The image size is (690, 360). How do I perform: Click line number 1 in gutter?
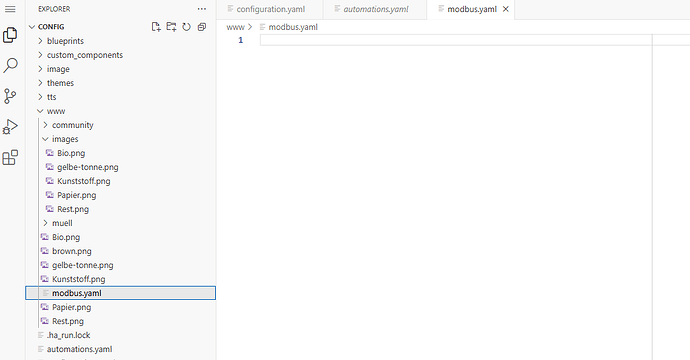241,40
